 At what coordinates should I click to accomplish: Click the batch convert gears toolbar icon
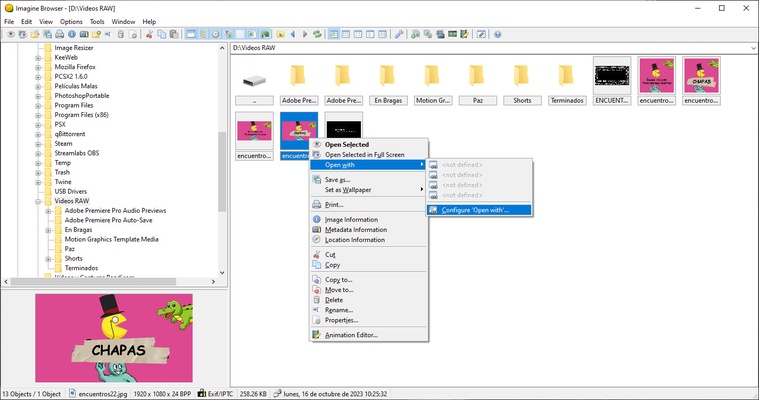[x=428, y=34]
